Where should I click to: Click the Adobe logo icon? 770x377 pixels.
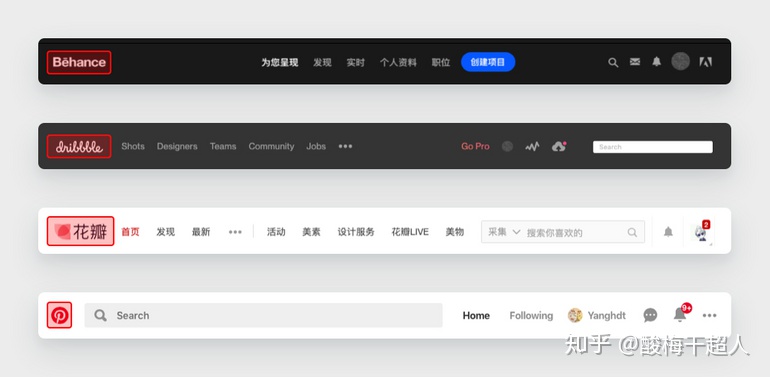(706, 62)
